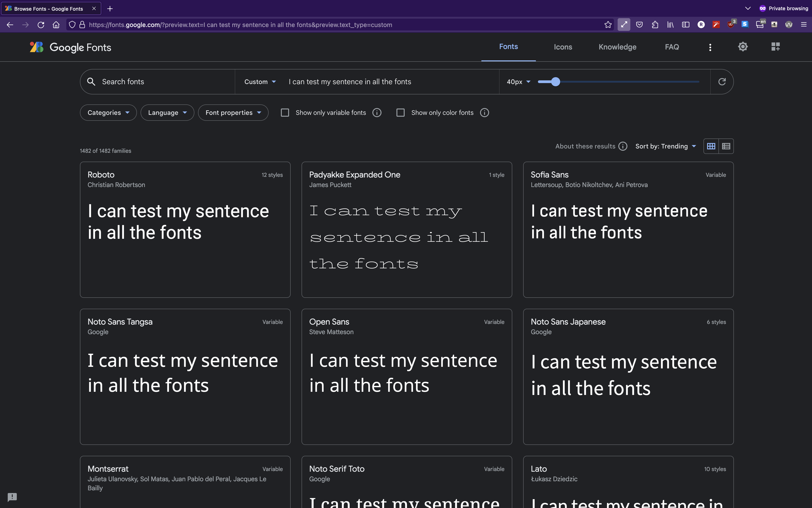This screenshot has width=812, height=508.
Task: Click the blue S extension icon
Action: click(x=745, y=24)
